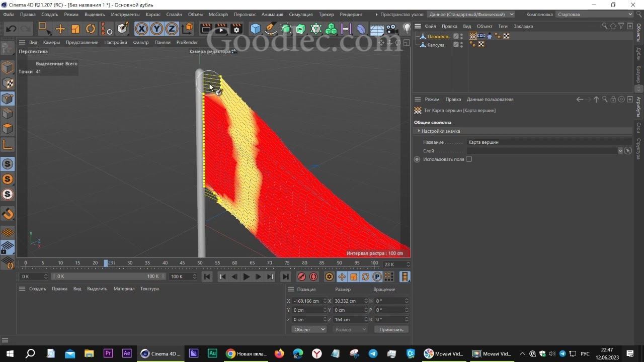Open viewport Фильтр menu
Image resolution: width=644 pixels, height=362 pixels.
point(141,42)
